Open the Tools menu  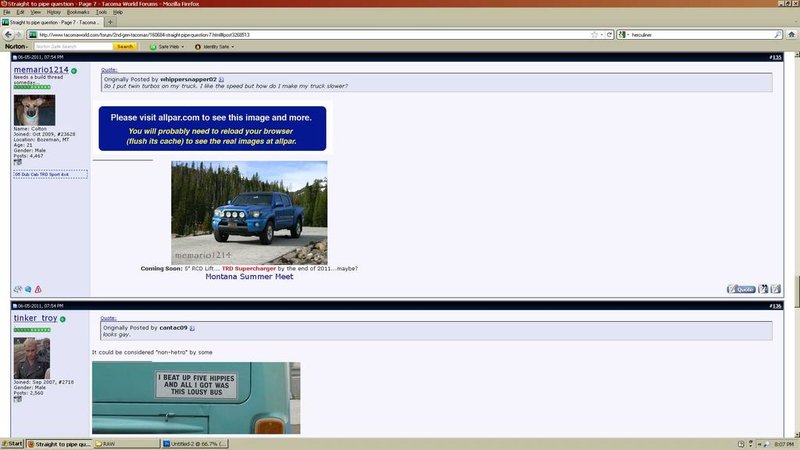tap(102, 12)
